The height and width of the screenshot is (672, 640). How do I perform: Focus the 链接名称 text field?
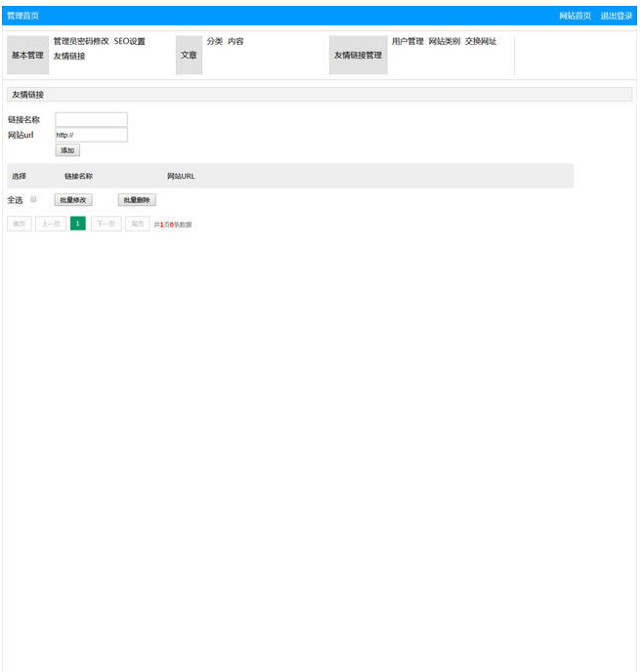pos(91,119)
